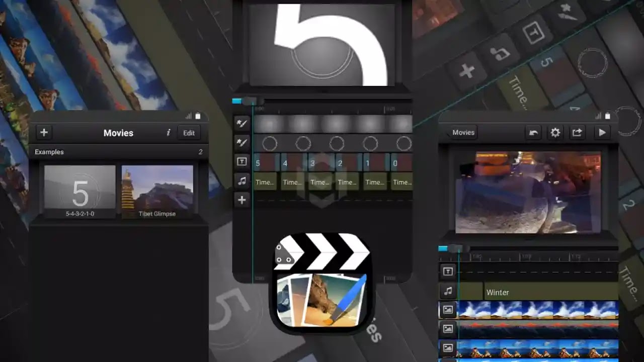Image resolution: width=644 pixels, height=362 pixels.
Task: Select the red sunset image clip strip
Action: tap(539, 329)
